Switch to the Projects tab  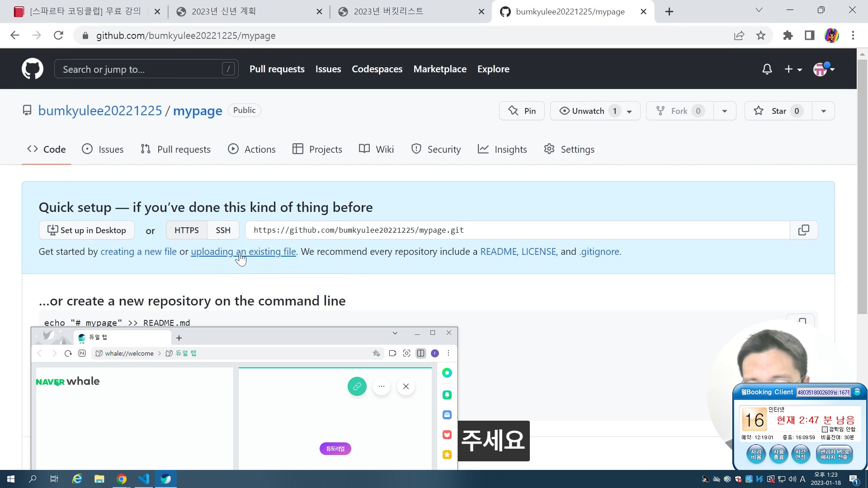317,149
